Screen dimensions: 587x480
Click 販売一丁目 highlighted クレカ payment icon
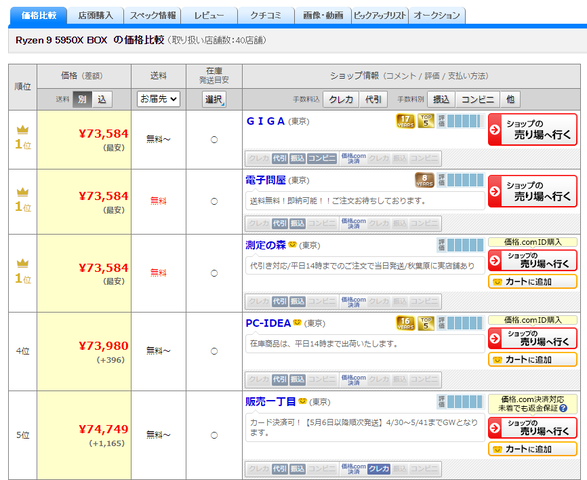coord(379,469)
